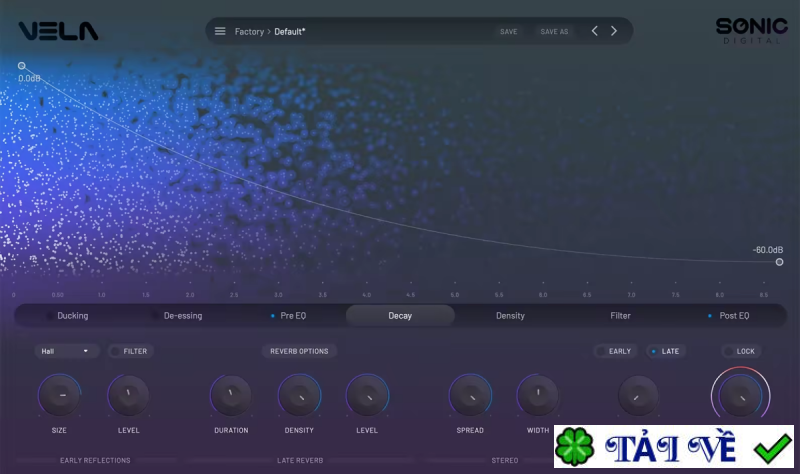Screen dimensions: 800x474
Task: Toggle the De-essing power dot
Action: coord(155,316)
